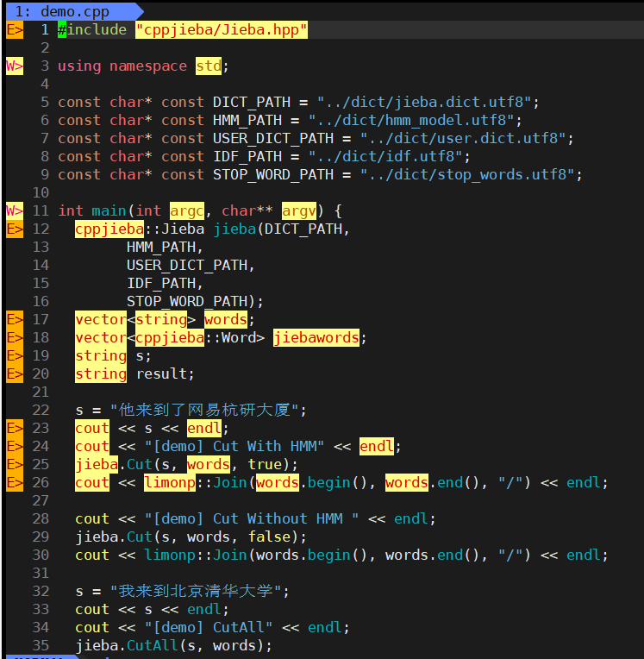Click line number 21
This screenshot has width=644, height=659.
(x=41, y=392)
